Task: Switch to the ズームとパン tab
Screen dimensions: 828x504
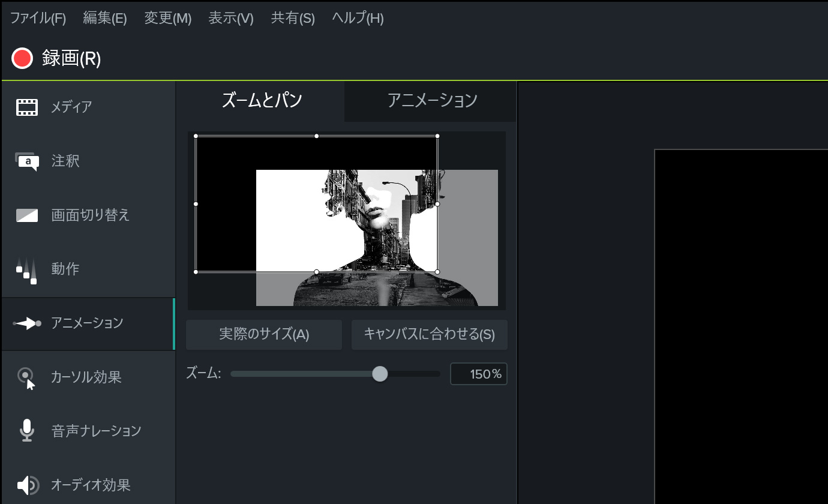Action: point(261,100)
